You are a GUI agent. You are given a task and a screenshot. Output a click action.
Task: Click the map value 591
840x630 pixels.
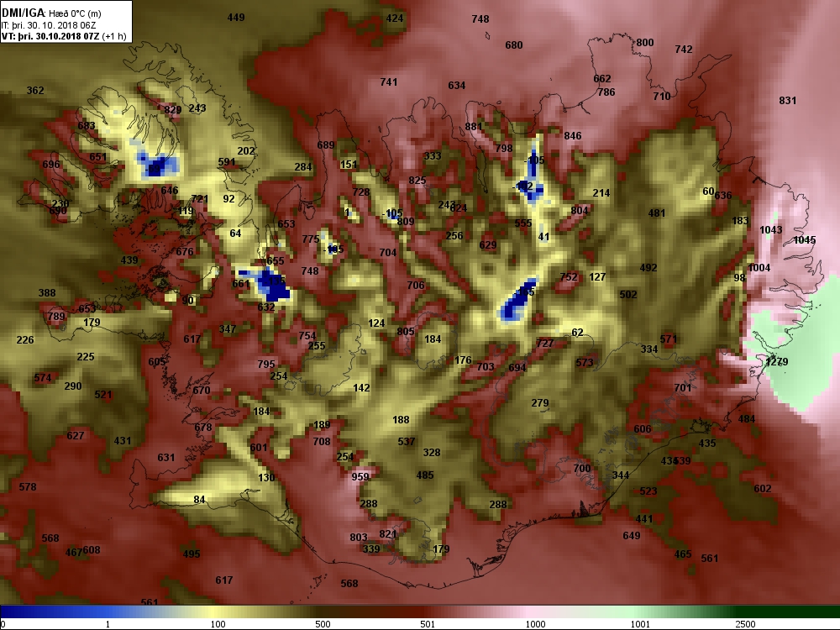227,161
